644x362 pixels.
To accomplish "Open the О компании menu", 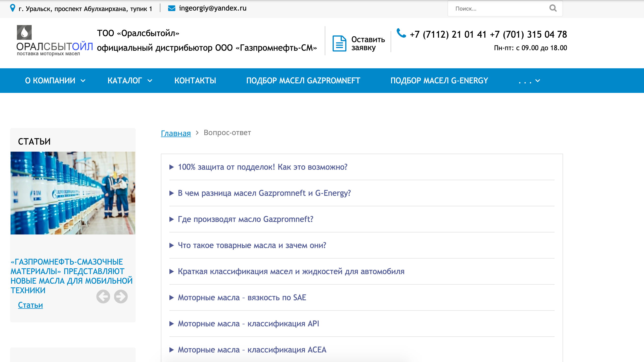I will (x=50, y=81).
